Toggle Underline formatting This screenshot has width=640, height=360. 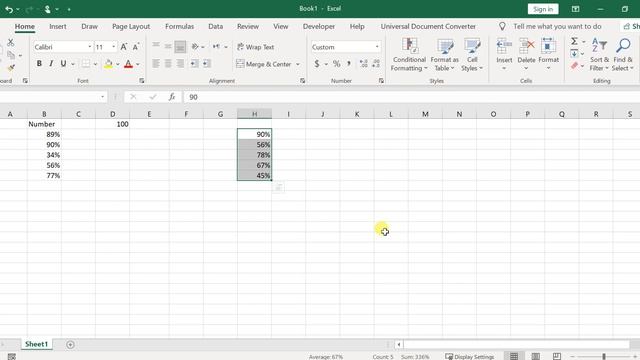click(x=63, y=64)
